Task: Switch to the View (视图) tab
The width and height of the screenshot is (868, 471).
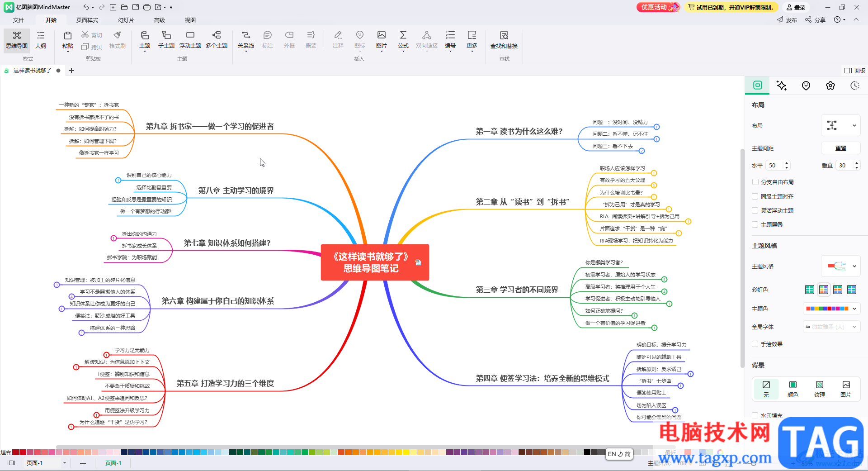Action: click(x=190, y=20)
